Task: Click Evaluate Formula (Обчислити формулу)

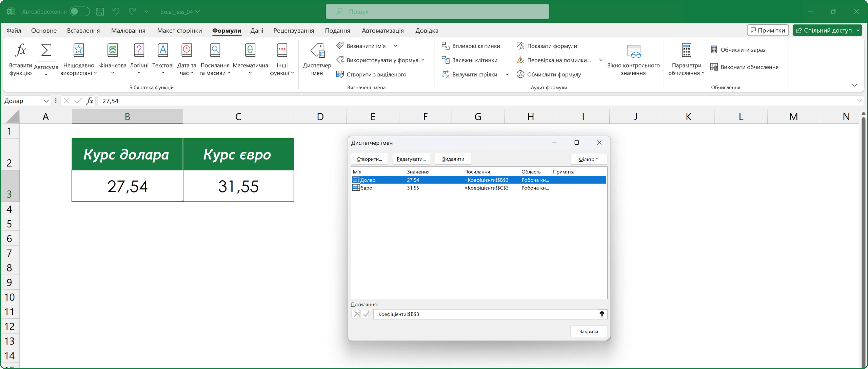Action: coord(549,74)
